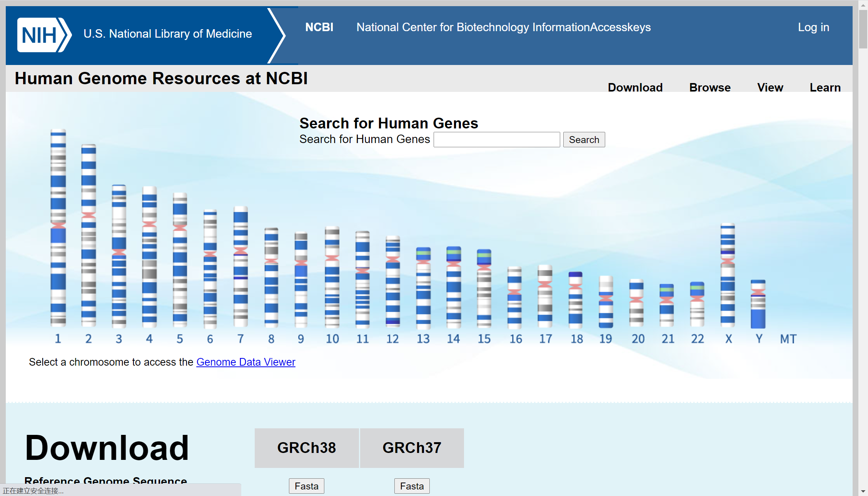This screenshot has height=496, width=868.
Task: Click the gene Search button
Action: (x=584, y=140)
